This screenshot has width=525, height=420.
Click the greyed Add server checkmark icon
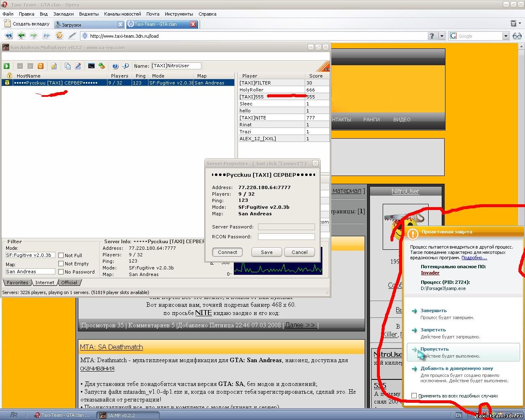click(20, 66)
